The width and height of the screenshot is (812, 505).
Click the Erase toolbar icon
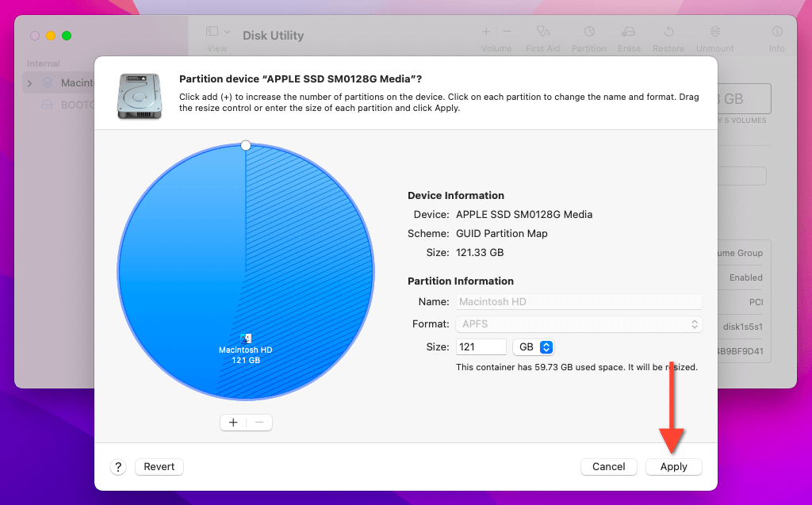(629, 32)
